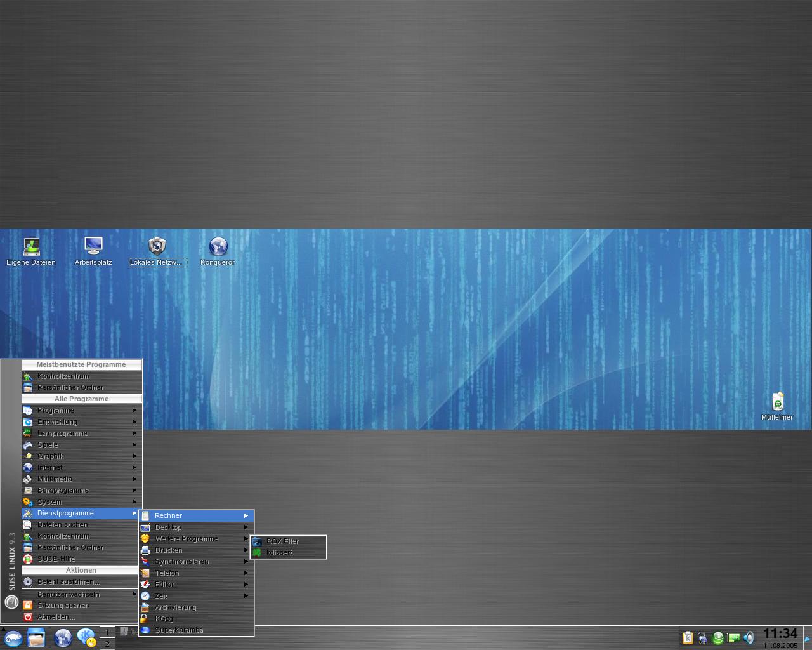Click the SUSE chameleon start button
The height and width of the screenshot is (650, 812).
coord(13,638)
